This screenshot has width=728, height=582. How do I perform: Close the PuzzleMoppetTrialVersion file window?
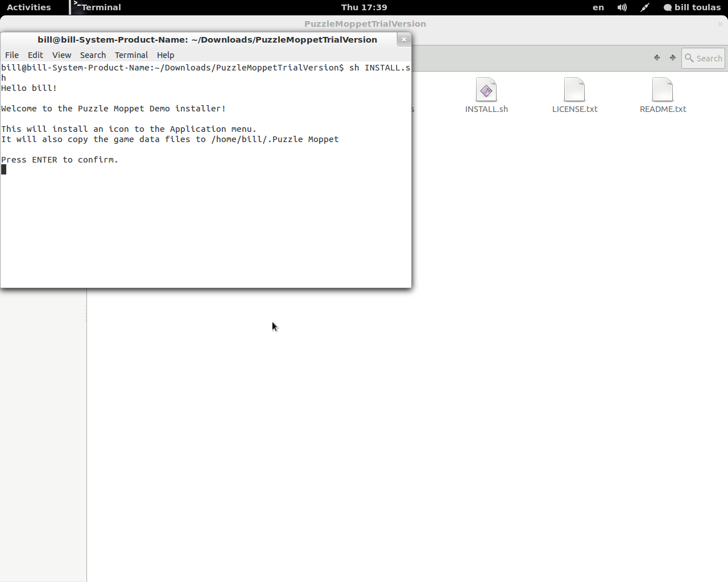[720, 24]
